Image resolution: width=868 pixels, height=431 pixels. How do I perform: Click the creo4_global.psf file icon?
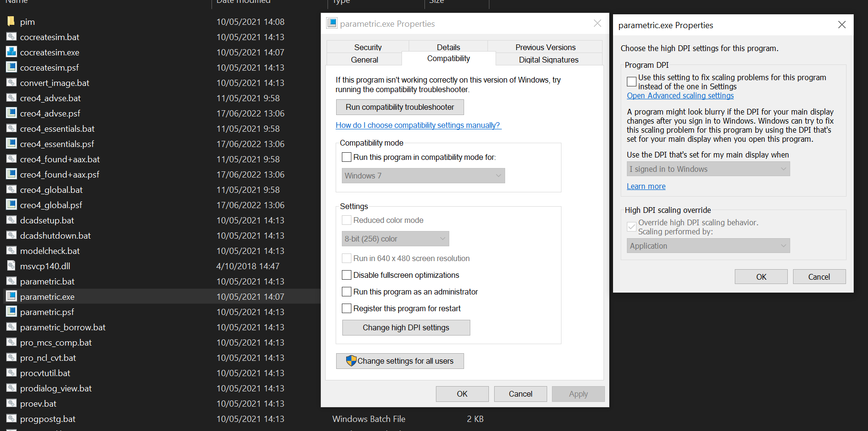pyautogui.click(x=11, y=205)
